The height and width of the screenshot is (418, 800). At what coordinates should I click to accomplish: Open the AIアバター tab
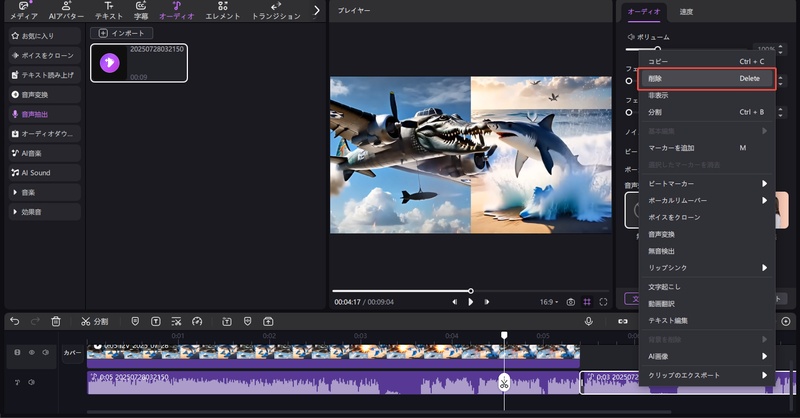66,11
